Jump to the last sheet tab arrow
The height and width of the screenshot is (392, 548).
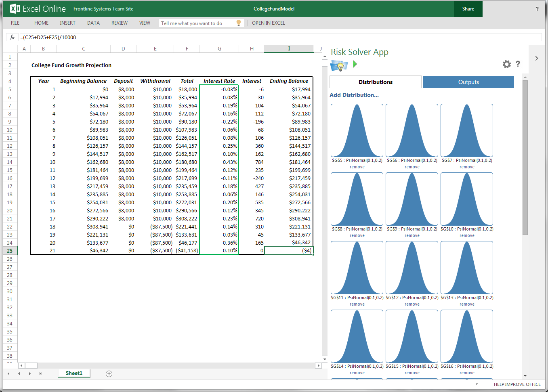click(41, 374)
